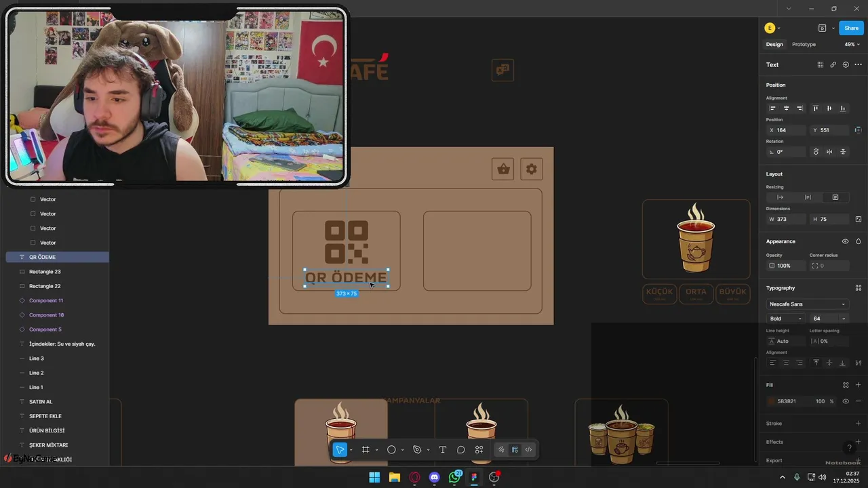Image resolution: width=868 pixels, height=488 pixels.
Task: Select the Comment tool
Action: click(461, 449)
